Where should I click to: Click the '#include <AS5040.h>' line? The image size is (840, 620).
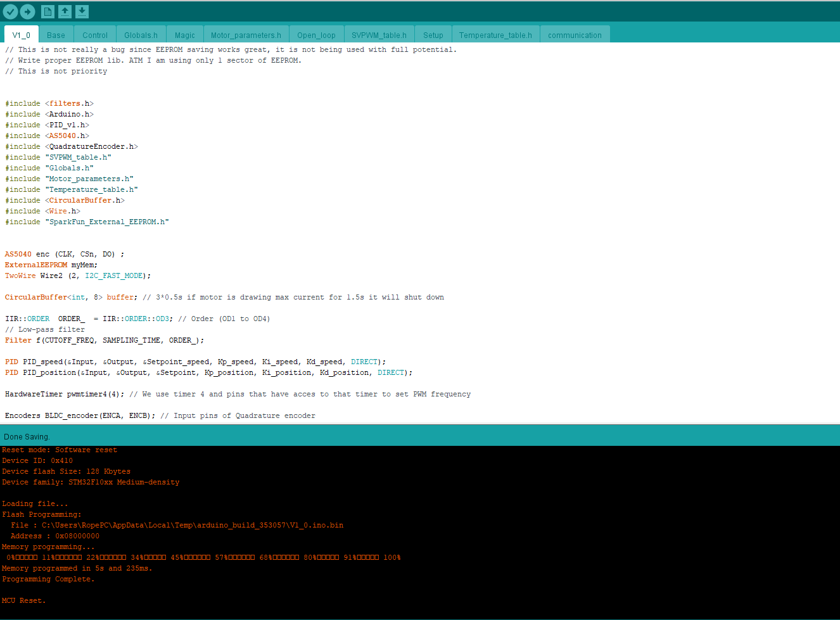48,136
